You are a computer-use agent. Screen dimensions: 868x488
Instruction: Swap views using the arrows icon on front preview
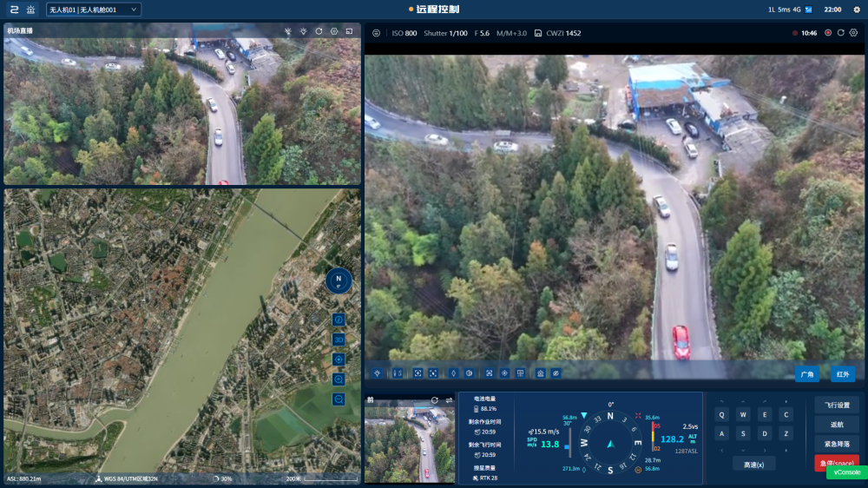[449, 400]
